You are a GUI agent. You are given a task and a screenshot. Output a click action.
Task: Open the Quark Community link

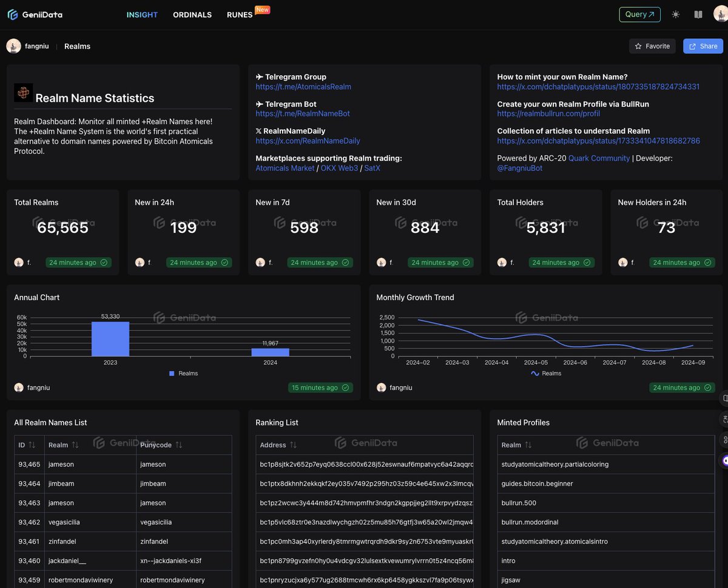point(599,158)
